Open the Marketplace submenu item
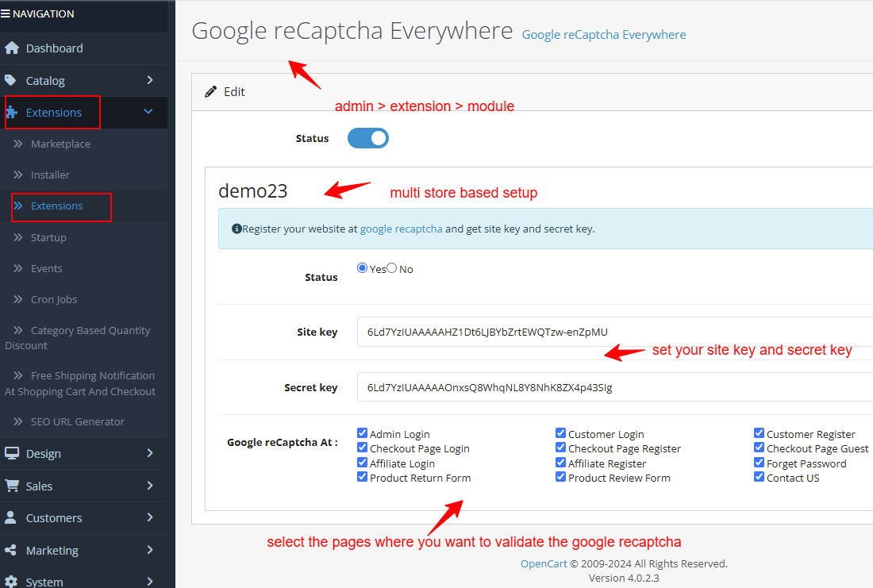Image resolution: width=873 pixels, height=588 pixels. tap(83, 144)
